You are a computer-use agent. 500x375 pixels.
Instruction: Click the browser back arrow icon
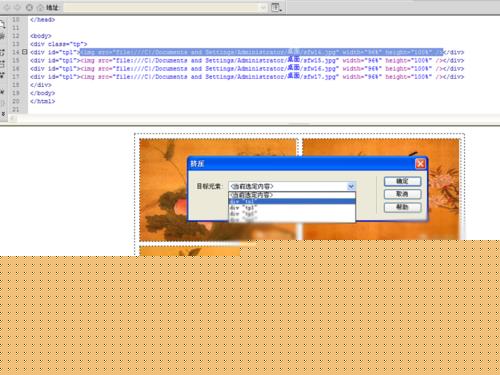pyautogui.click(x=7, y=7)
